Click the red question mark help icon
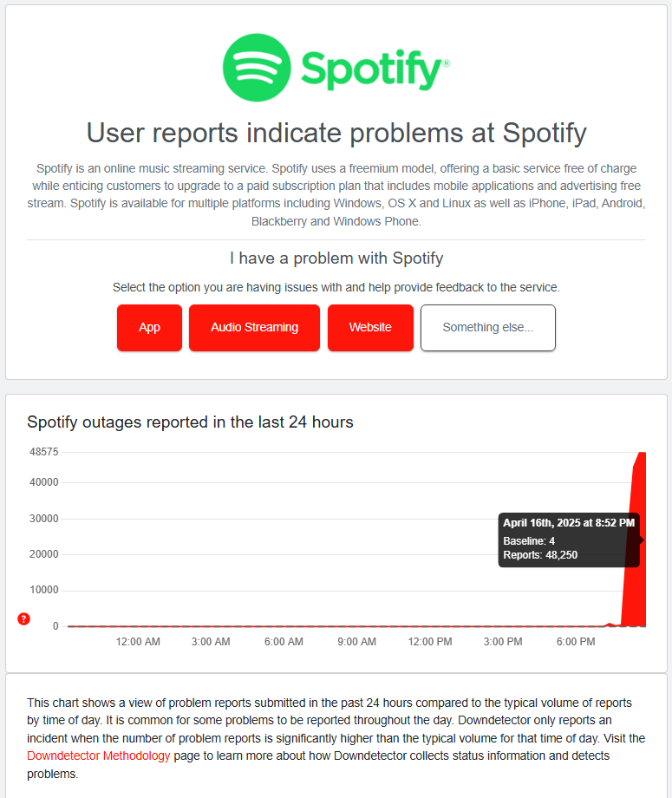The image size is (672, 798). 23,618
